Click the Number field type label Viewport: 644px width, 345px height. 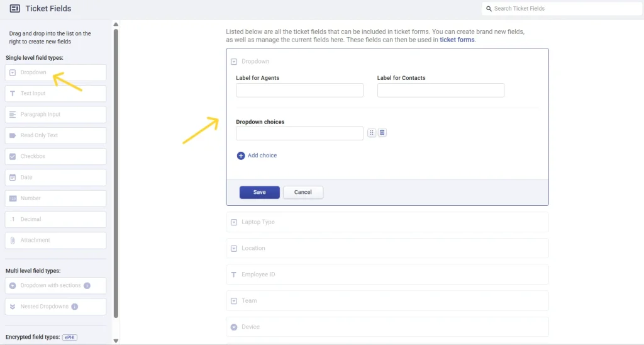pos(30,198)
